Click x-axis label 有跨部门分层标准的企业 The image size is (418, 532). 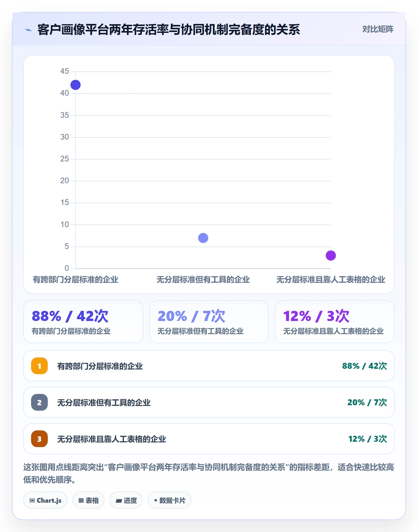[x=76, y=280]
